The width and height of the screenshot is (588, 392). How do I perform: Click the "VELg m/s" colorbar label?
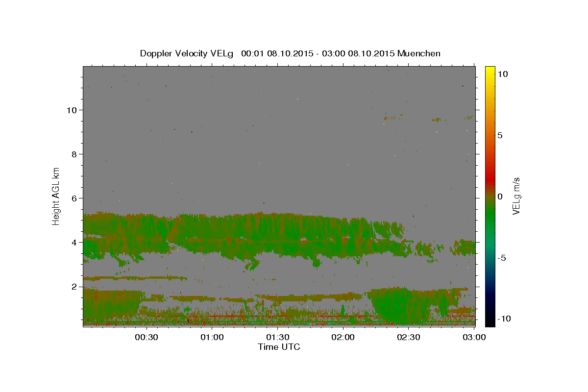tap(516, 196)
